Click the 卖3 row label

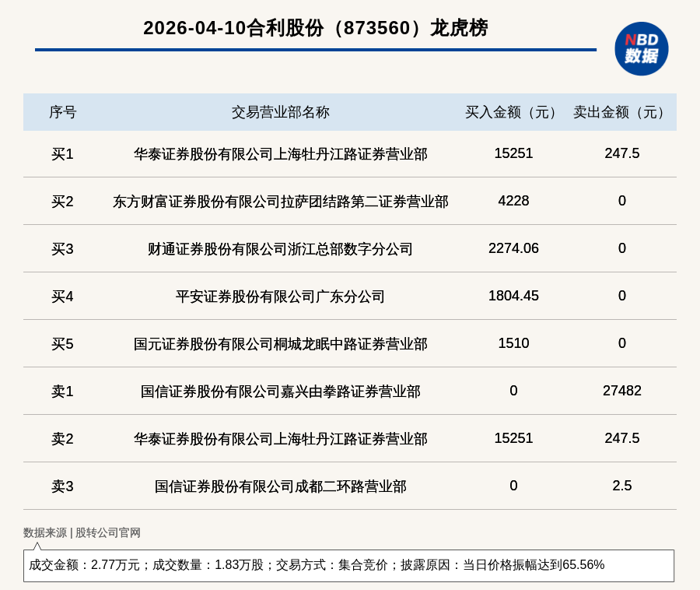(62, 486)
